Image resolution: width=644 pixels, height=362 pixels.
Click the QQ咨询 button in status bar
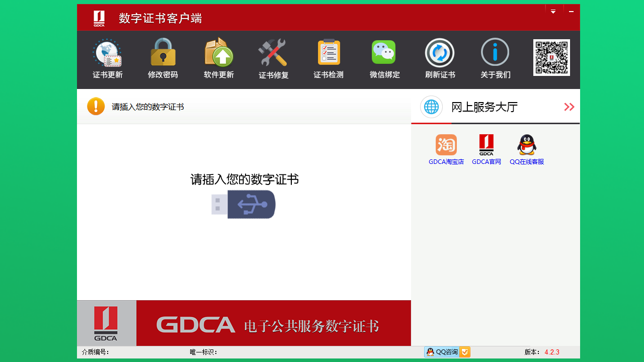pos(443,352)
